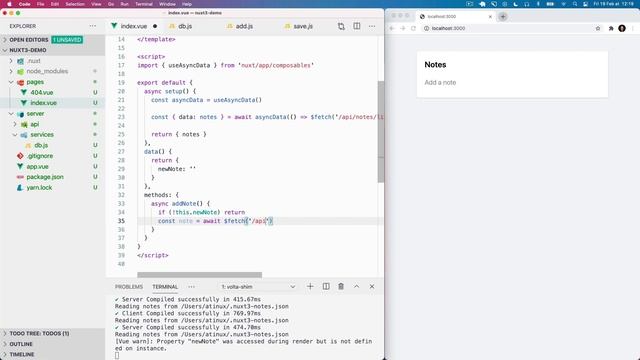Open the Help menu
Image resolution: width=640 pixels, height=360 pixels.
[x=187, y=4]
